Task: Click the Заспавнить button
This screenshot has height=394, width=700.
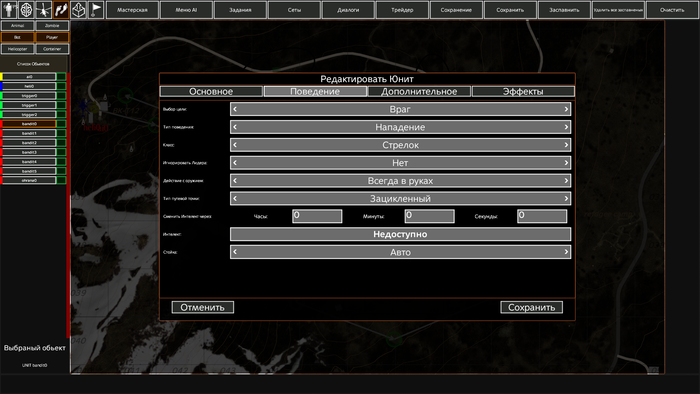Action: (x=564, y=10)
